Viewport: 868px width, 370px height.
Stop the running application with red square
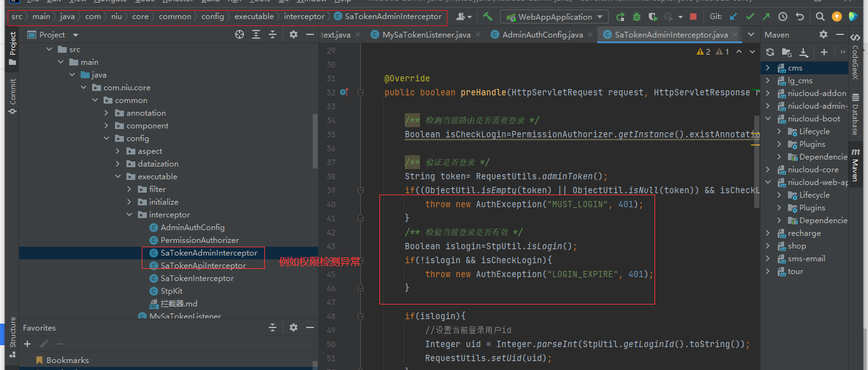click(693, 17)
